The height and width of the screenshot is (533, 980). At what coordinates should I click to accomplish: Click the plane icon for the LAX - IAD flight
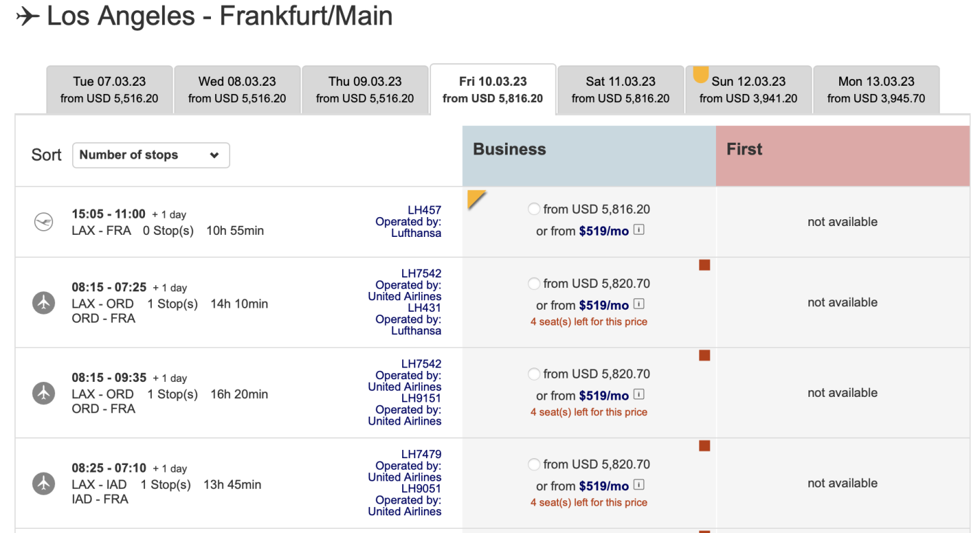pyautogui.click(x=44, y=483)
